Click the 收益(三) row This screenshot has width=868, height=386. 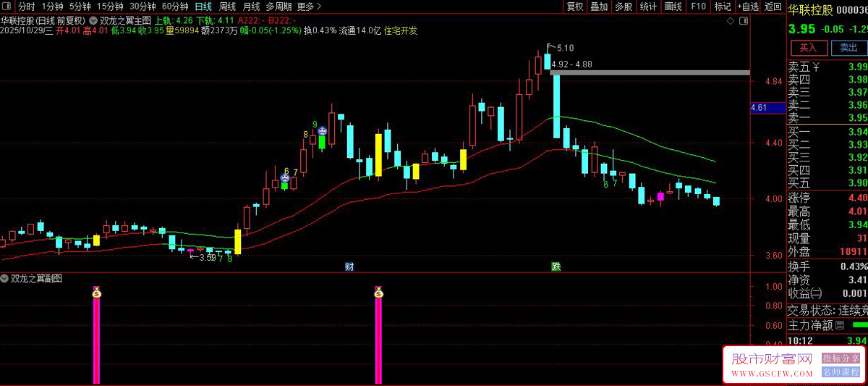[827, 293]
